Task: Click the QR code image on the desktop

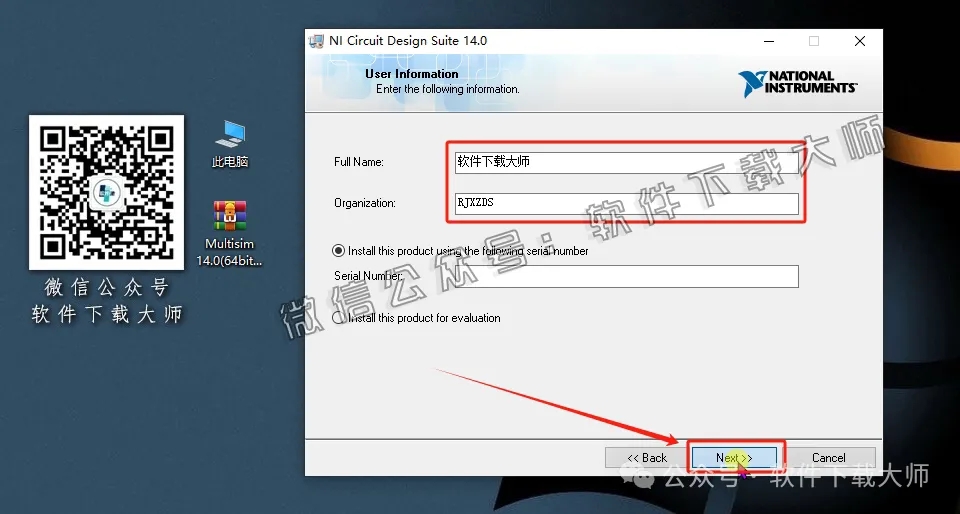Action: [x=107, y=190]
